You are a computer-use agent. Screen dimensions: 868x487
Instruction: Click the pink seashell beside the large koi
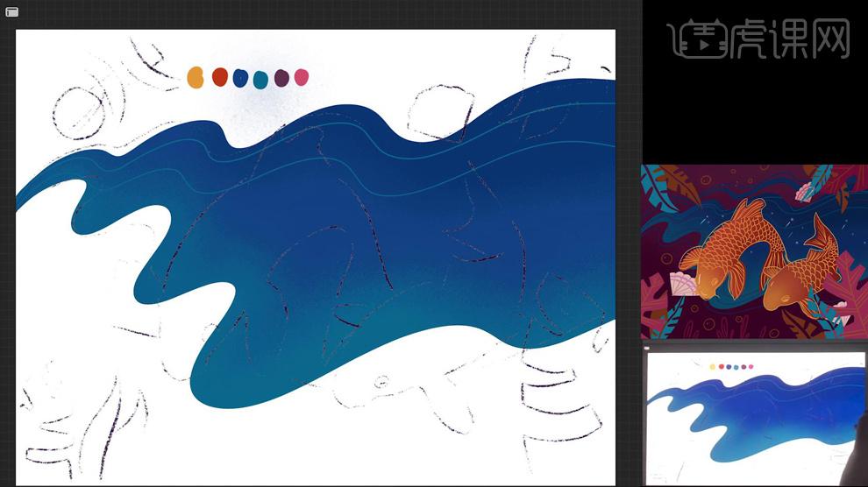683,284
